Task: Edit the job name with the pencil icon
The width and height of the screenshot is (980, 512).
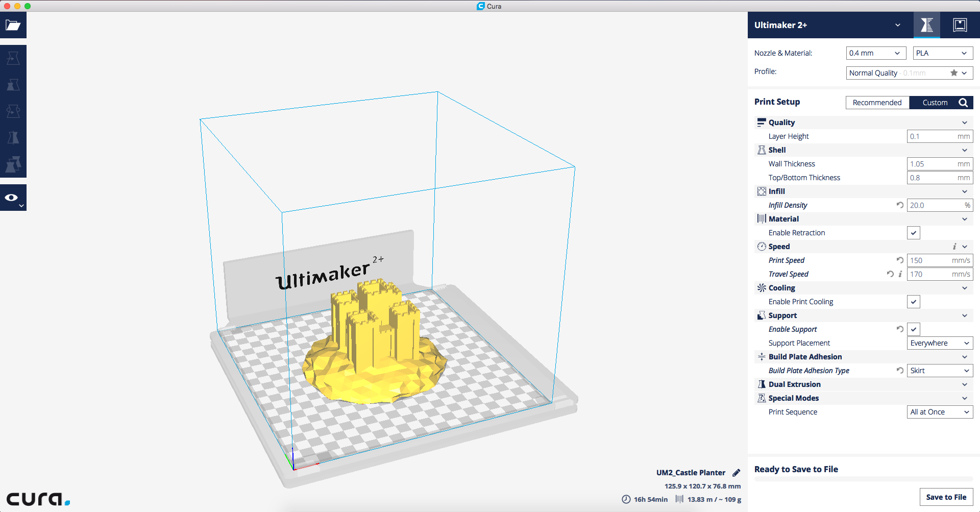Action: coord(736,473)
